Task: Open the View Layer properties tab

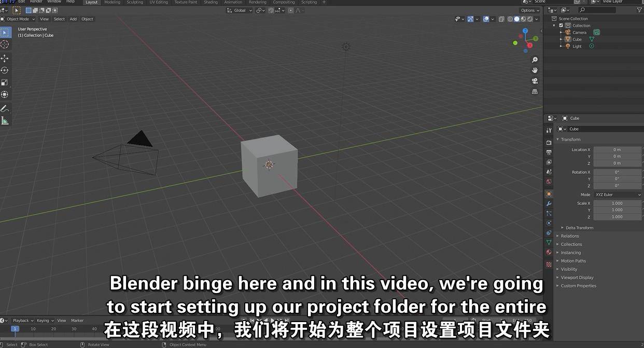Action: coord(549,162)
